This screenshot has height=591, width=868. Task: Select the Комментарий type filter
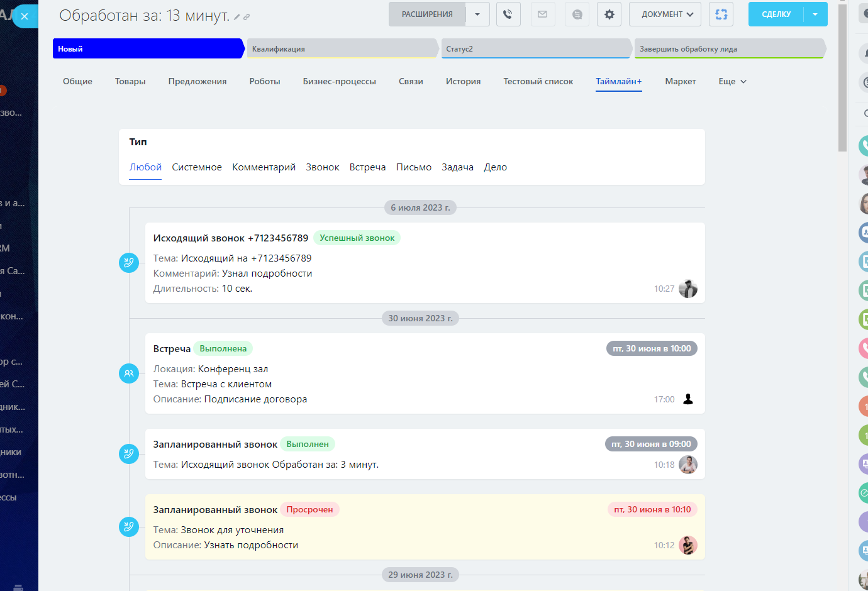pos(264,167)
